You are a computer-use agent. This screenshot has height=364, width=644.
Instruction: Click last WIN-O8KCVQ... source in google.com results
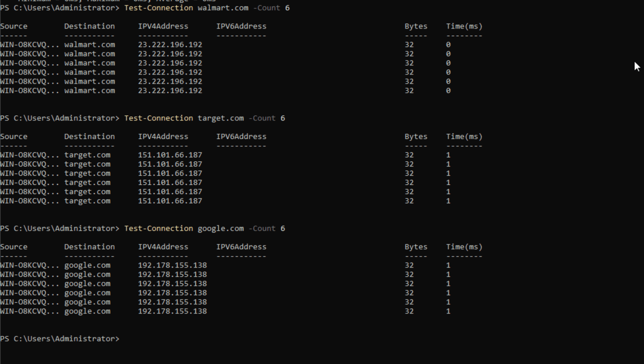point(30,312)
